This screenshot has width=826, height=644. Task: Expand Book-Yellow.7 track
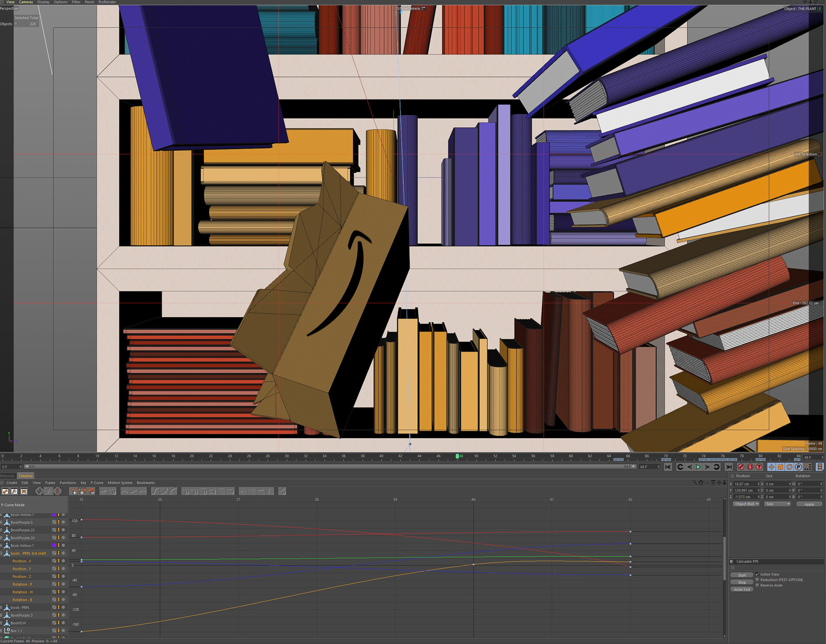(1, 546)
